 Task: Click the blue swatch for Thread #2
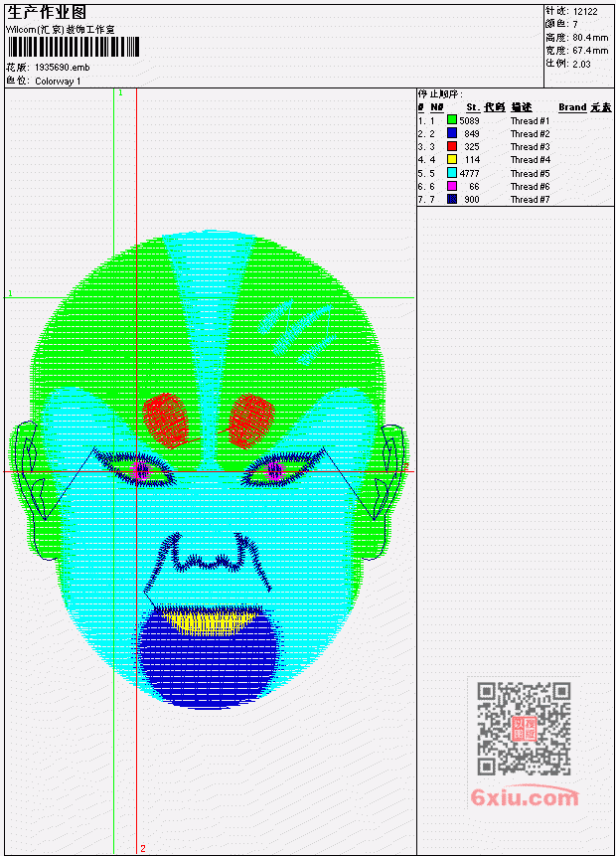pos(452,132)
